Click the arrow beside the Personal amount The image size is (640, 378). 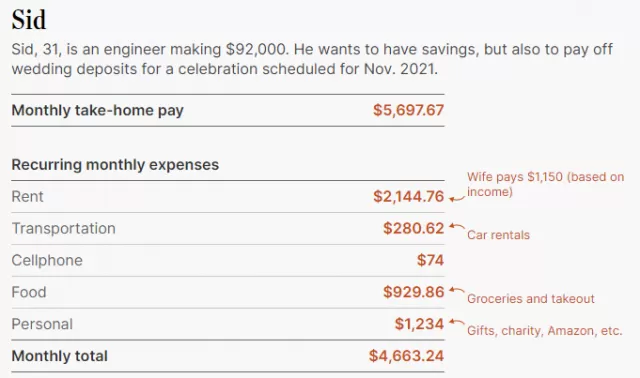pos(457,322)
